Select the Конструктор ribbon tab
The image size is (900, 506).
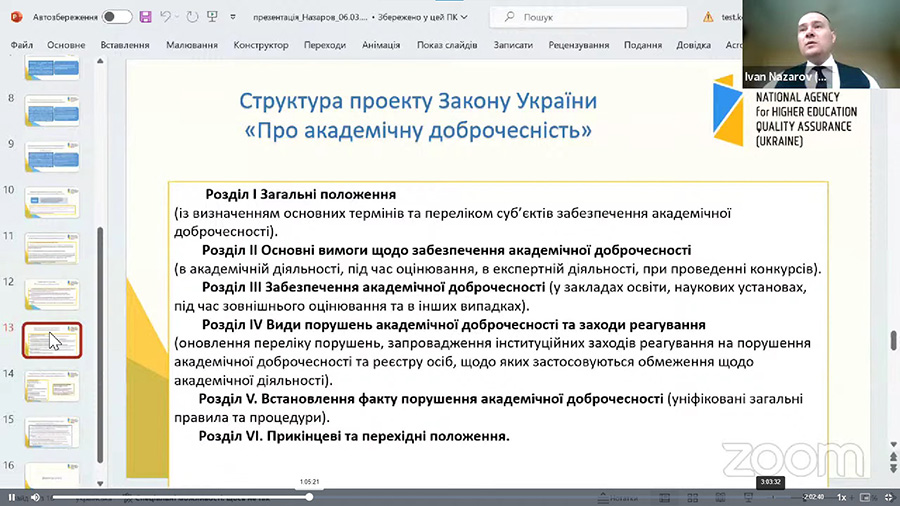pos(261,45)
